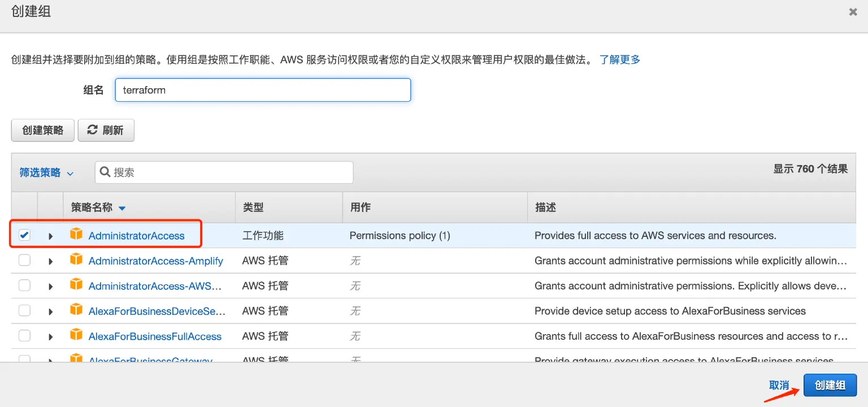The width and height of the screenshot is (868, 407).
Task: Open the 了解更多 learn more link
Action: 619,59
